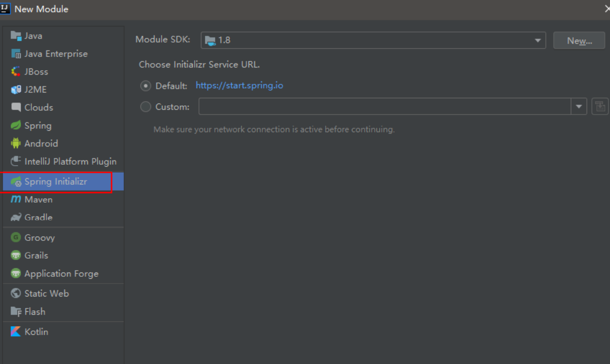
Task: Open the Module SDK dropdown
Action: [x=373, y=40]
